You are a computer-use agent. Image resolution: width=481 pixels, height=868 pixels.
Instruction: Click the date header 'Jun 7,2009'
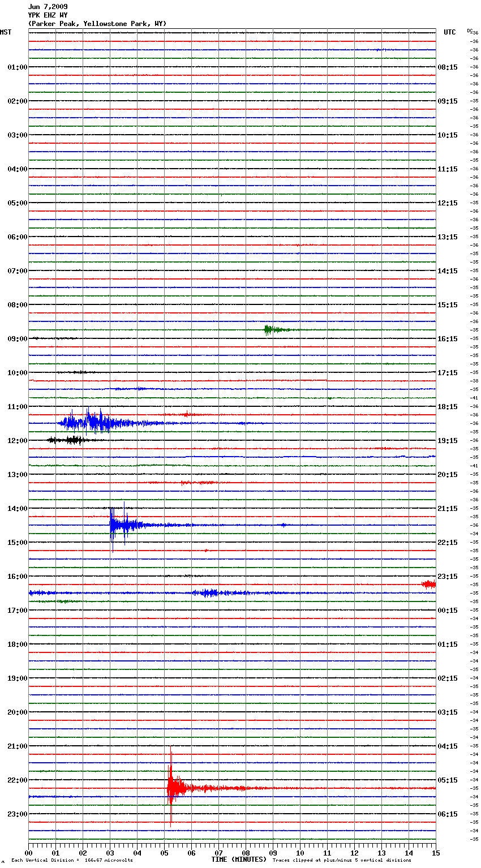coord(48,7)
